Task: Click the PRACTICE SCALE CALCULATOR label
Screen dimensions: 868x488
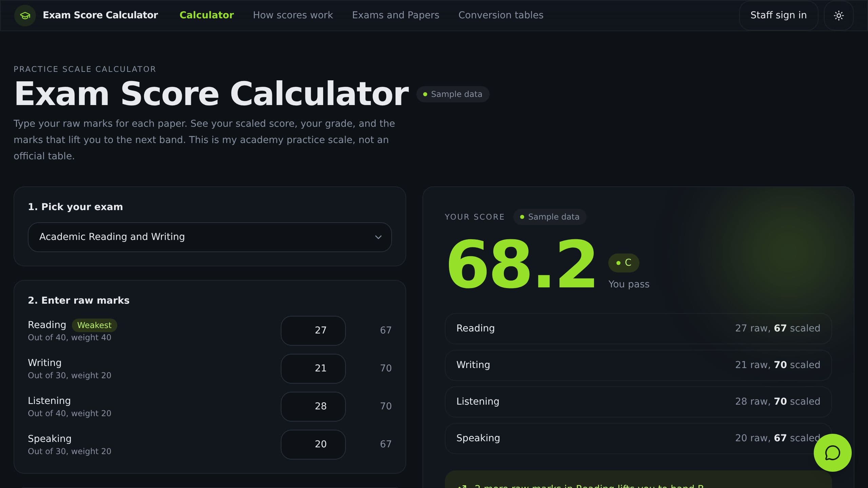Action: 85,69
